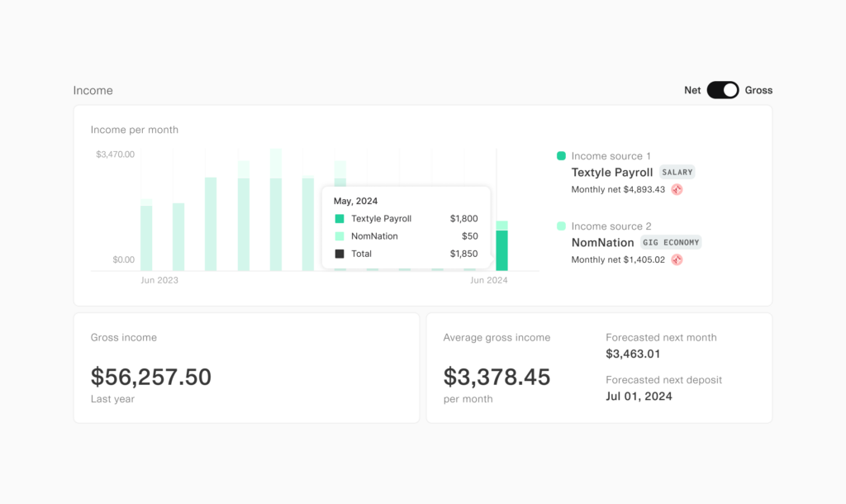Open the Textyle Payroll income source

611,173
